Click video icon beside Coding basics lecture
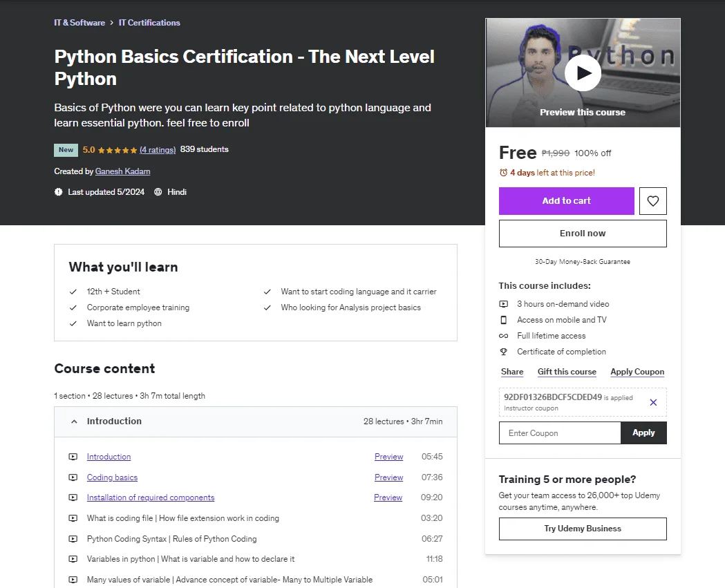Screen dimensions: 725x588 pos(73,477)
